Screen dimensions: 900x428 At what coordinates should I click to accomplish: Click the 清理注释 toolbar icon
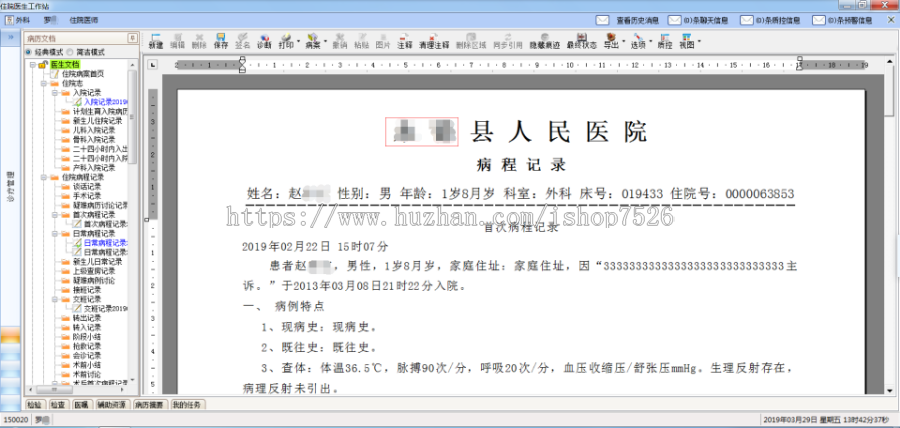click(x=434, y=41)
